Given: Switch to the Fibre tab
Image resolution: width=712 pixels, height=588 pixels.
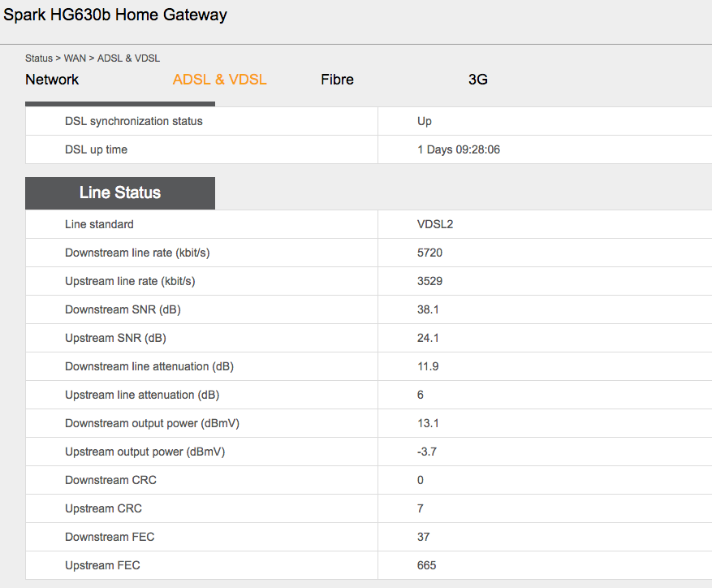Looking at the screenshot, I should 337,80.
